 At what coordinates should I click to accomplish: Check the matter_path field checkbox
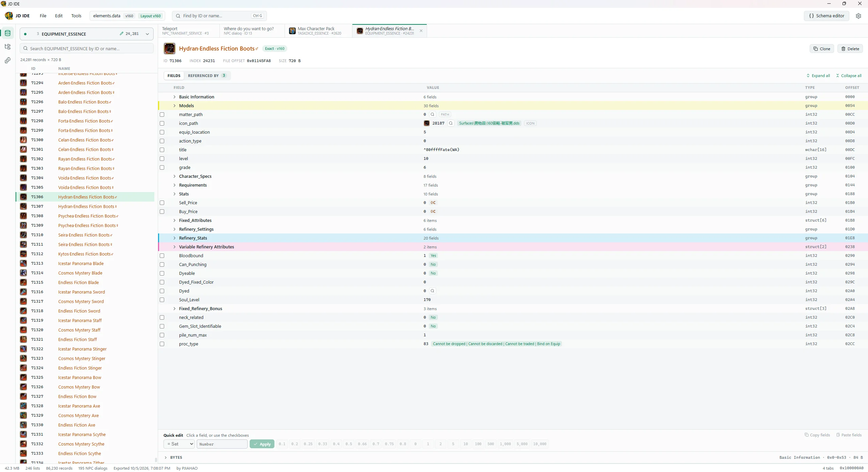tap(162, 115)
